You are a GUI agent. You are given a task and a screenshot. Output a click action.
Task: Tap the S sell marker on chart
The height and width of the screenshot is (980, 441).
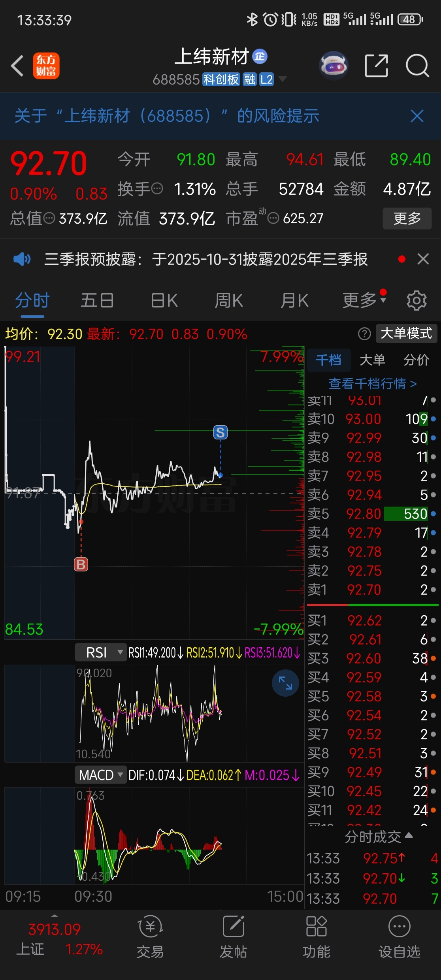[220, 432]
